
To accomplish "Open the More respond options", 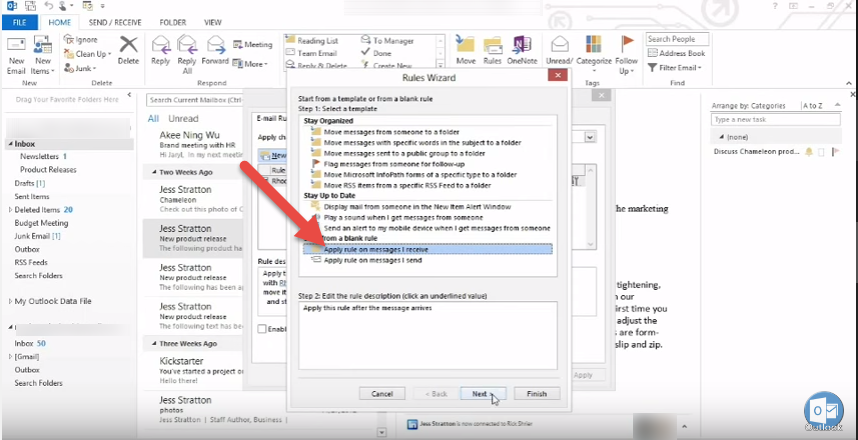I will (250, 64).
